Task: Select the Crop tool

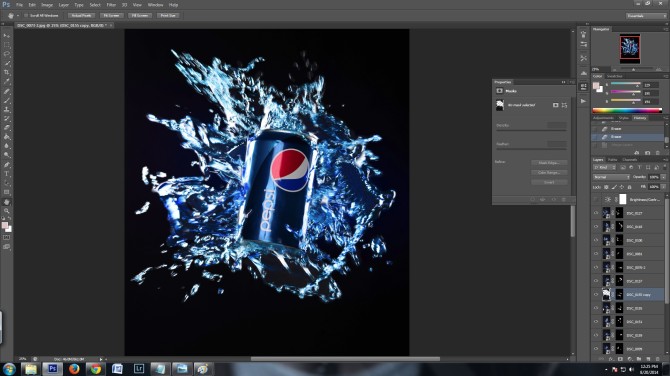Action: 6,72
